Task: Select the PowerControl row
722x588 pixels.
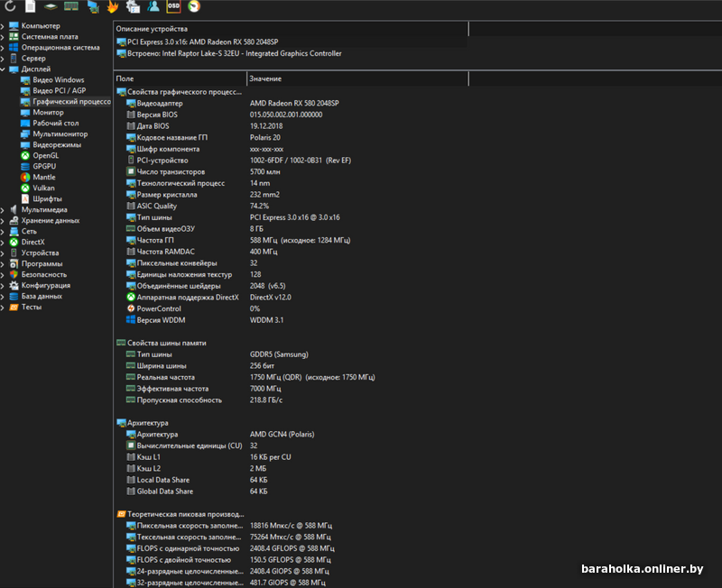Action: click(x=291, y=308)
